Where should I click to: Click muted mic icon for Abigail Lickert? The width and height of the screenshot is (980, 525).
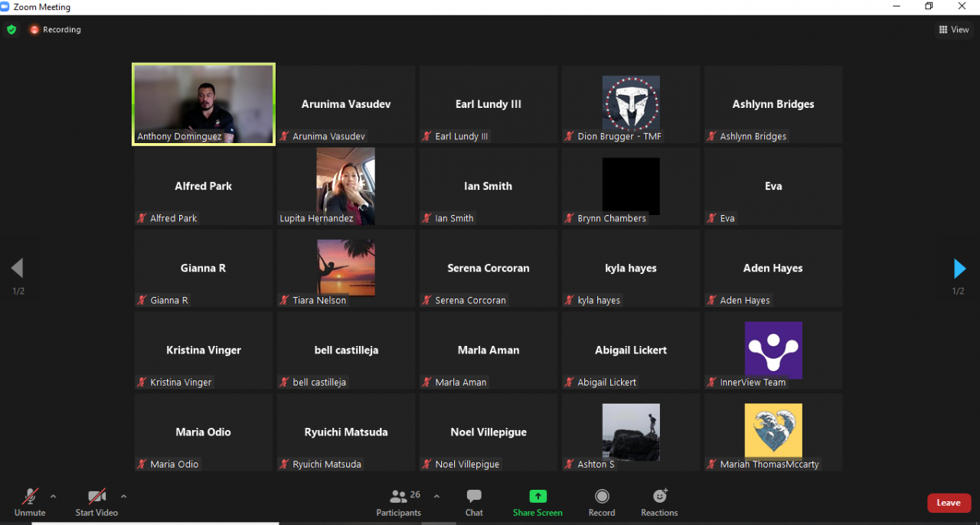click(569, 382)
